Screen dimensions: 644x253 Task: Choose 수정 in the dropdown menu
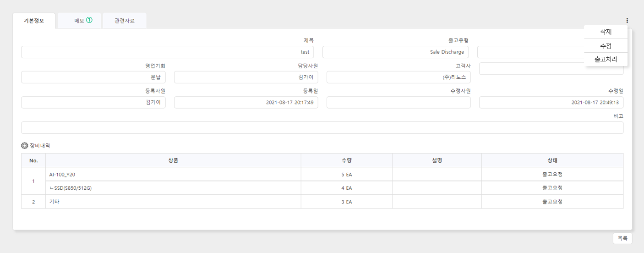coord(606,46)
